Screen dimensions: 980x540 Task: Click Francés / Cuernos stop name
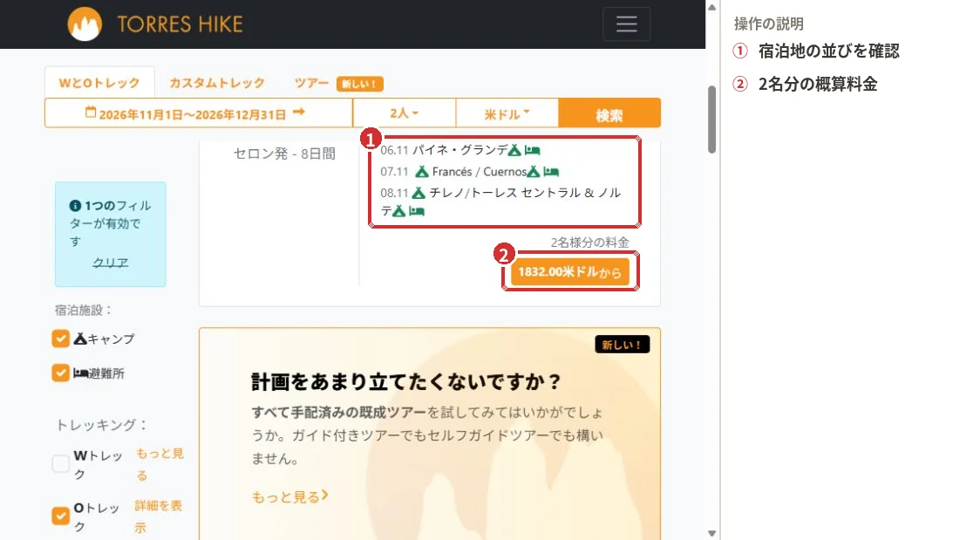click(480, 171)
